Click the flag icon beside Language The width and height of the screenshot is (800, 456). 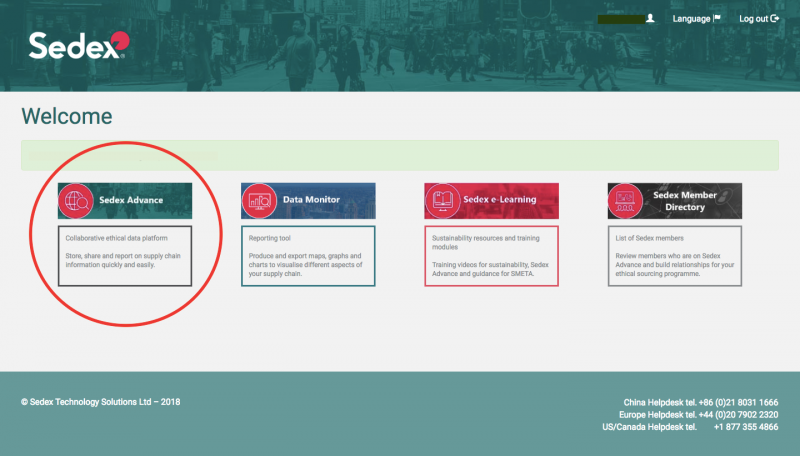pyautogui.click(x=717, y=19)
